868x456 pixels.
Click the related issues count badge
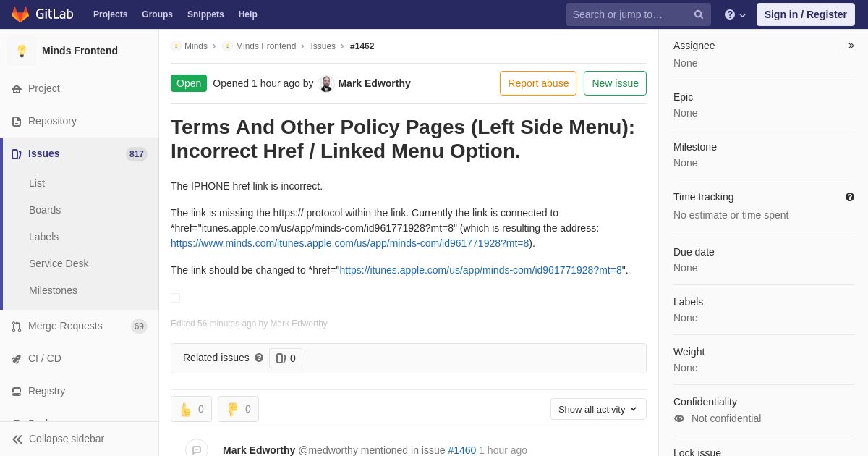286,358
